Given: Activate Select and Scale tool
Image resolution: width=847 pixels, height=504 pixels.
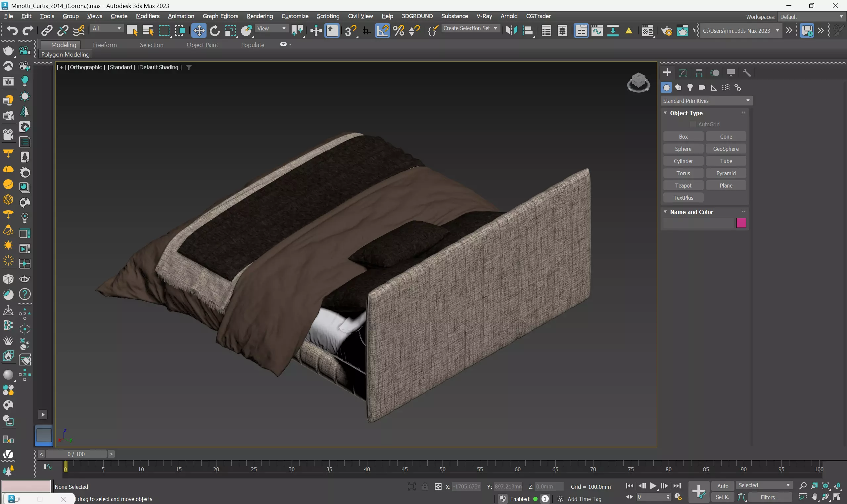Looking at the screenshot, I should [230, 31].
